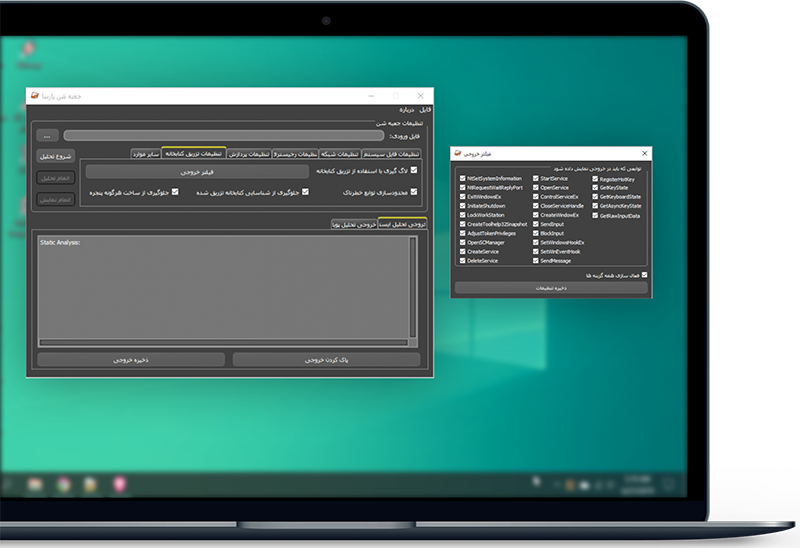Open the درباره (About) menu
The image size is (800, 548).
[x=406, y=108]
